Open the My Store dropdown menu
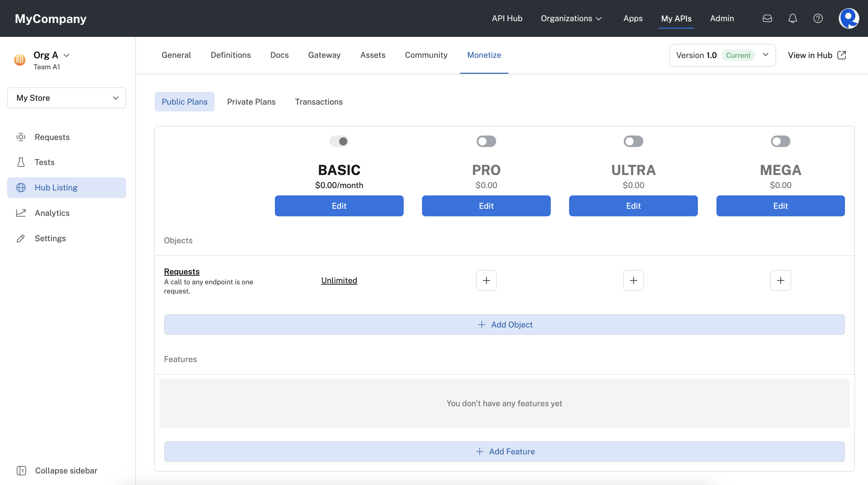The image size is (868, 485). coord(67,97)
